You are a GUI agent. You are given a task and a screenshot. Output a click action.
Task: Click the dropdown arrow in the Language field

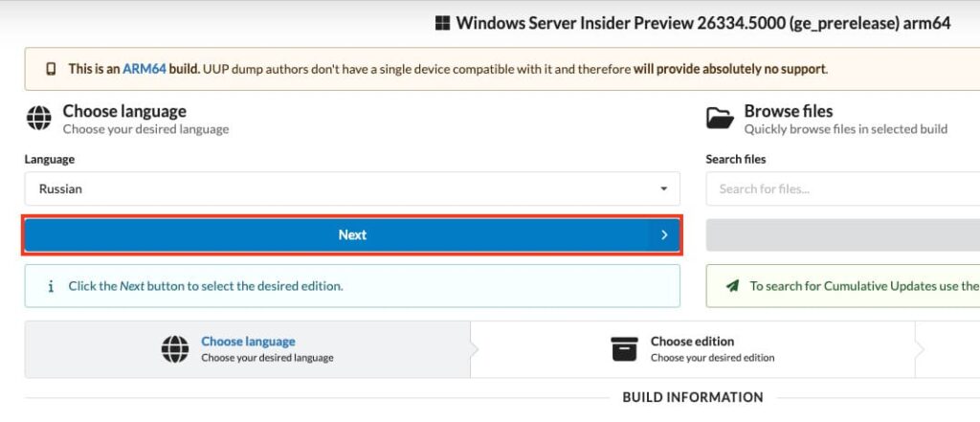point(664,189)
